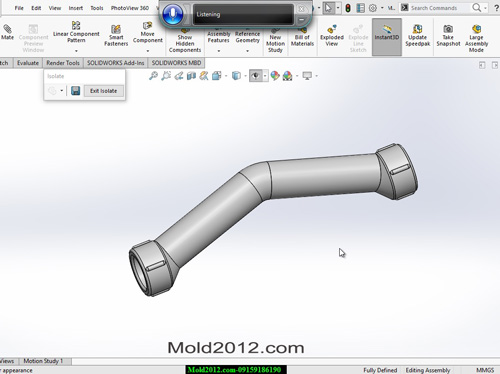Click Zoom to Fit icon
This screenshot has height=374, width=500.
(x=153, y=76)
